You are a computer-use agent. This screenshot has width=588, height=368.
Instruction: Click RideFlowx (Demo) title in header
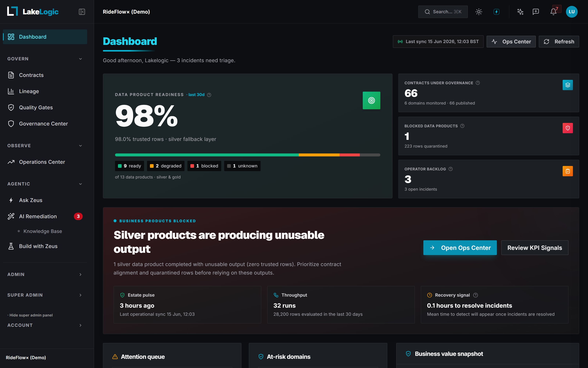click(x=126, y=12)
